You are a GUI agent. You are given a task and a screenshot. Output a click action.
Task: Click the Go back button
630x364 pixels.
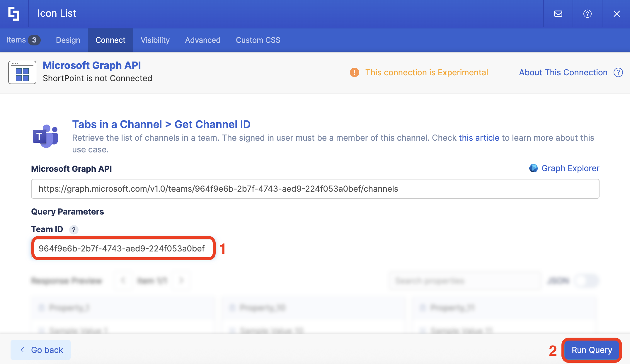41,350
